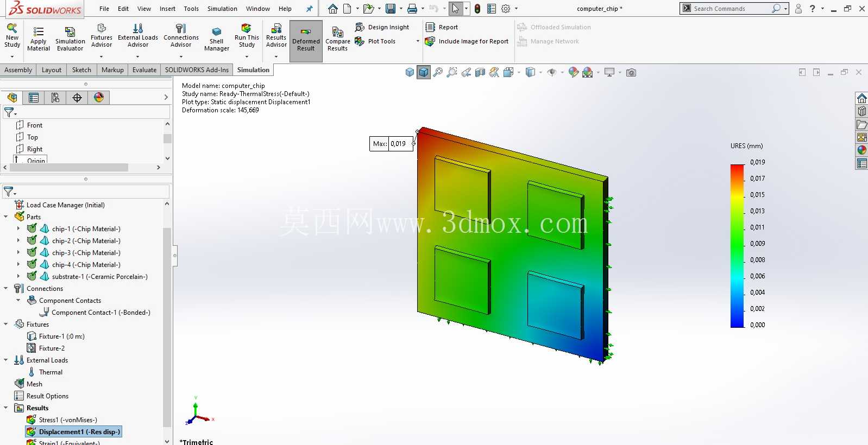
Task: Open Print dropdown arrow
Action: (423, 9)
